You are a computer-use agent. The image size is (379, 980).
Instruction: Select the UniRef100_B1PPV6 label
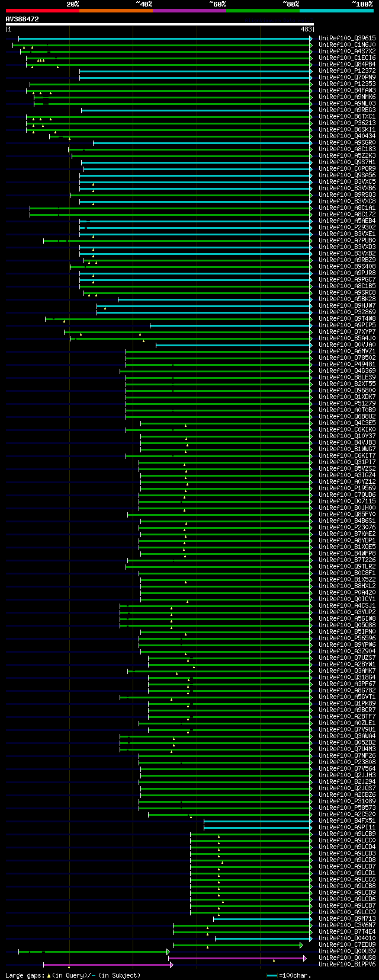[x=347, y=965]
